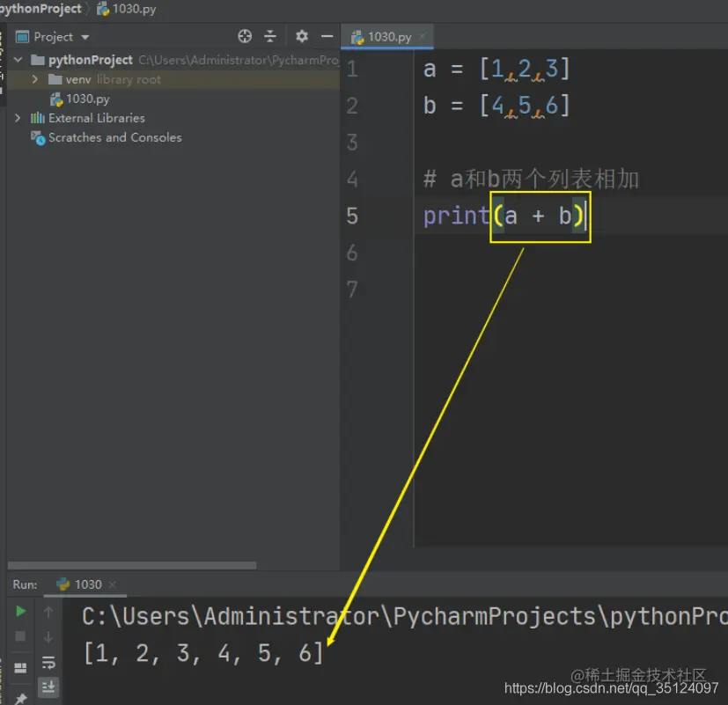Click the down stack trace arrow

(48, 636)
